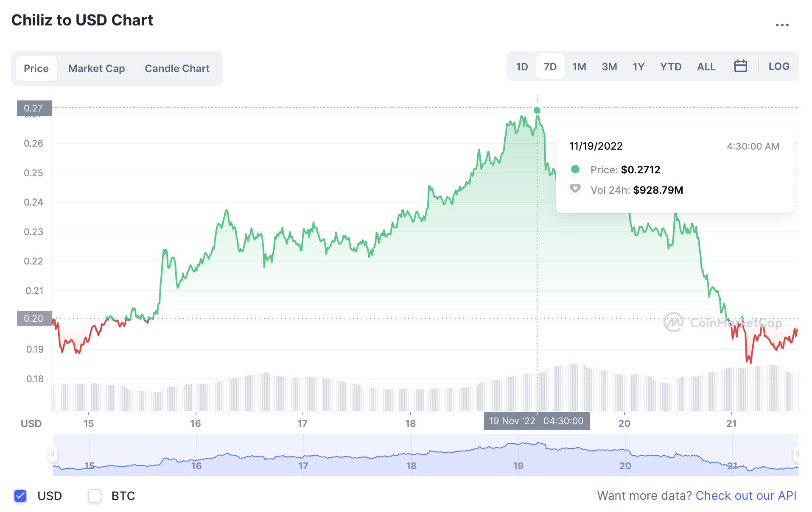
Task: Click the left handle of the range selector
Action: point(53,454)
